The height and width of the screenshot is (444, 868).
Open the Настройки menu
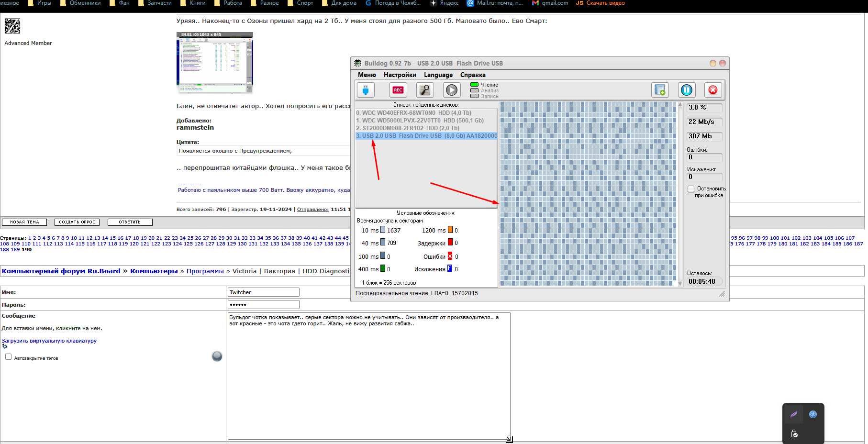pos(400,75)
